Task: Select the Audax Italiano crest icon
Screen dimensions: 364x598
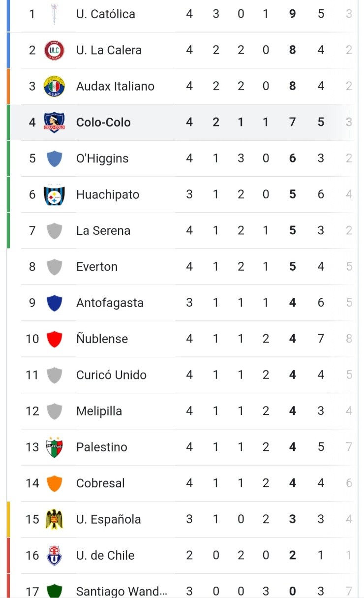Action: (x=54, y=86)
